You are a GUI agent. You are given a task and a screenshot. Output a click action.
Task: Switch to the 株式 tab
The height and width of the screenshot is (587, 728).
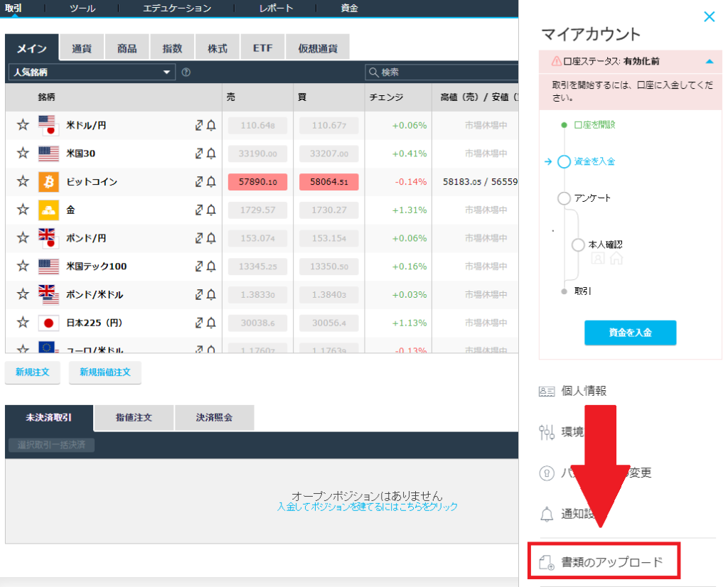pyautogui.click(x=218, y=48)
